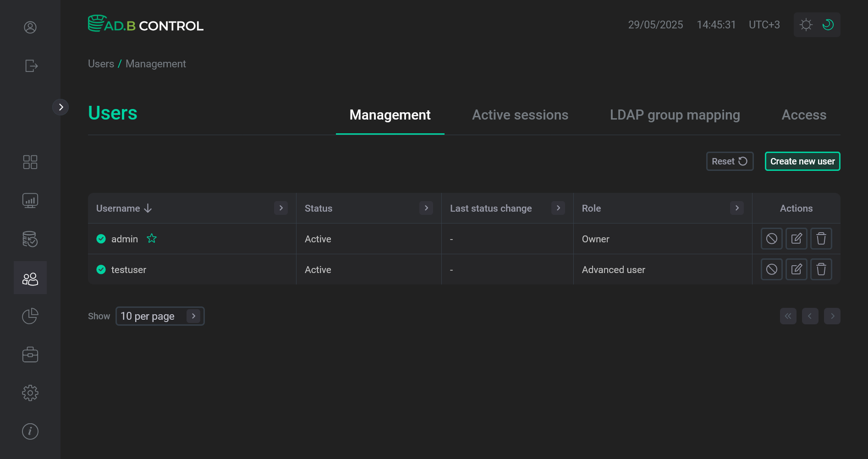
Task: Open the database status icon in the sidebar
Action: click(30, 239)
